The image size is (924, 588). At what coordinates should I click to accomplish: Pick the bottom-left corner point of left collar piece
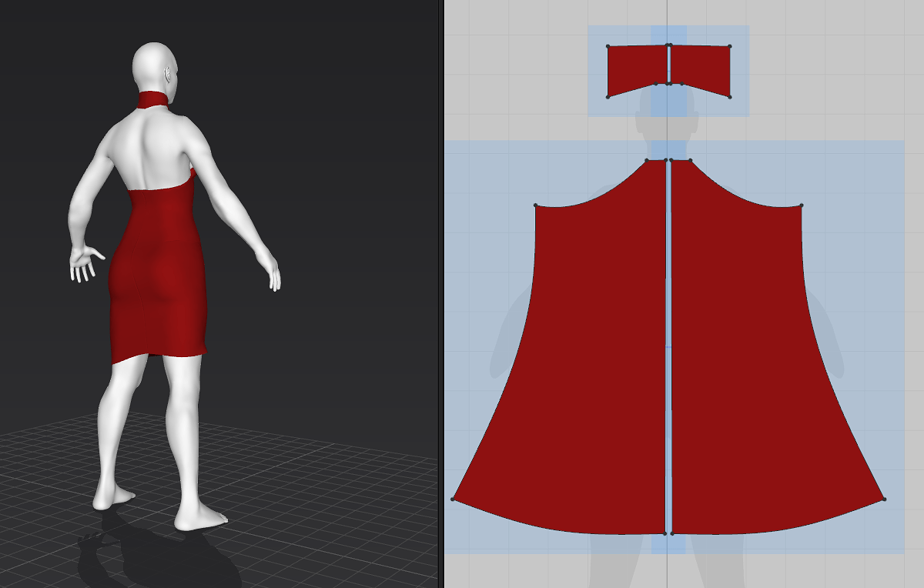pos(608,97)
